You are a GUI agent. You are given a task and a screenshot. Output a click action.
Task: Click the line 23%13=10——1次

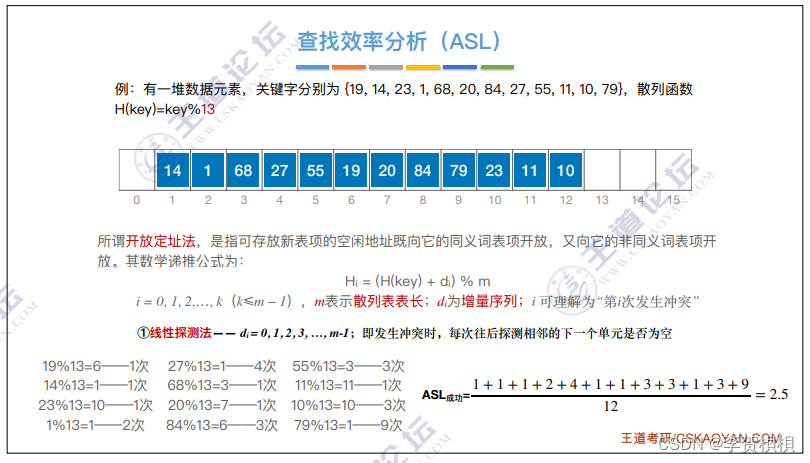pyautogui.click(x=96, y=406)
